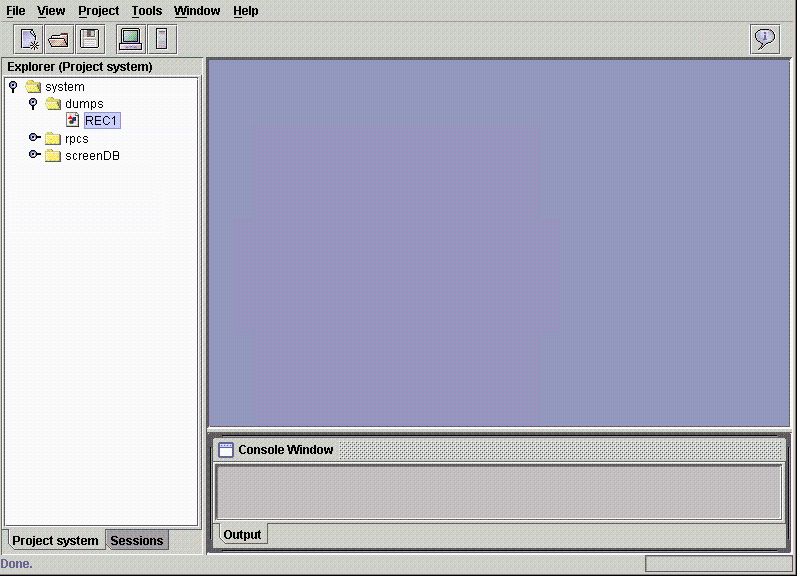Click the Open folder toolbar icon
Viewport: 797px width, 576px height.
pos(59,39)
